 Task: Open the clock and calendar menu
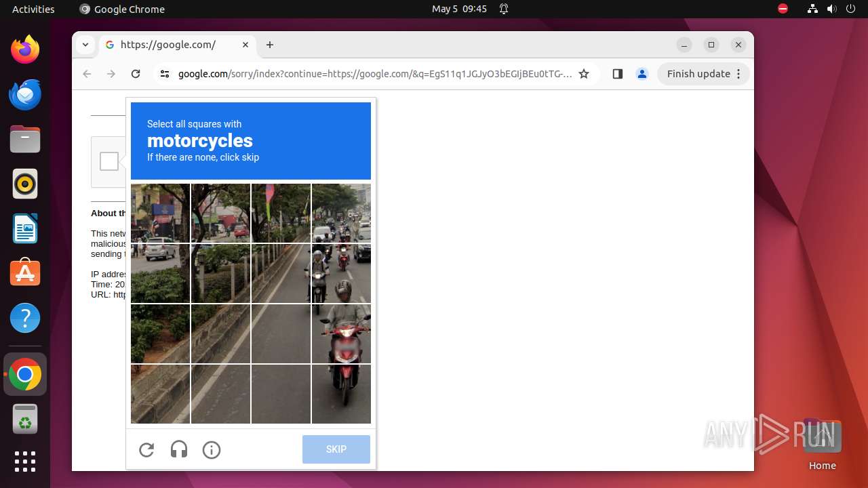click(459, 9)
